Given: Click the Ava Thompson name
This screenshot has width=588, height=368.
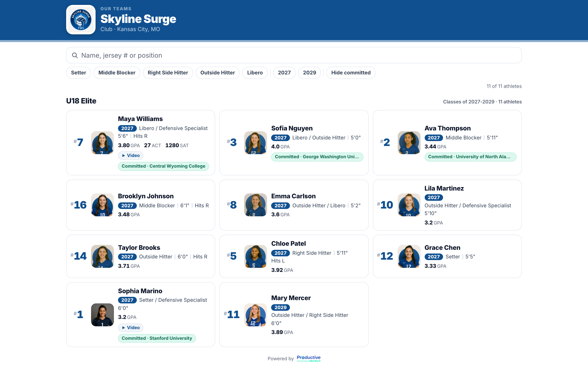Looking at the screenshot, I should pos(448,128).
